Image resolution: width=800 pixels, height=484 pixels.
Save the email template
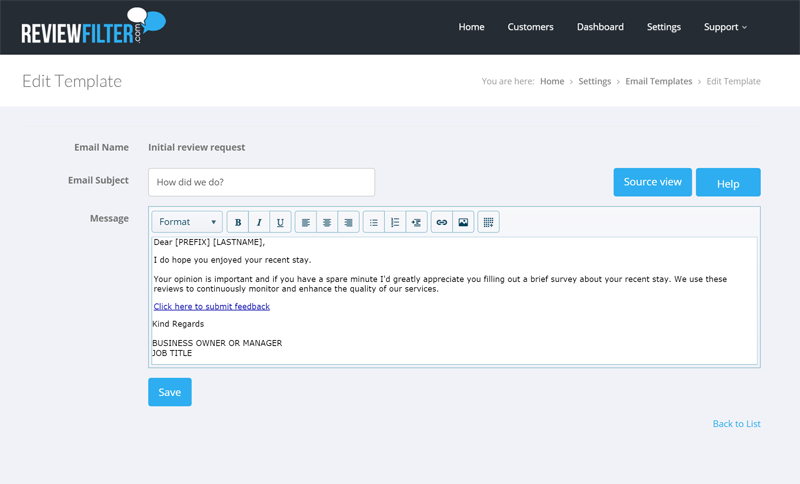170,392
